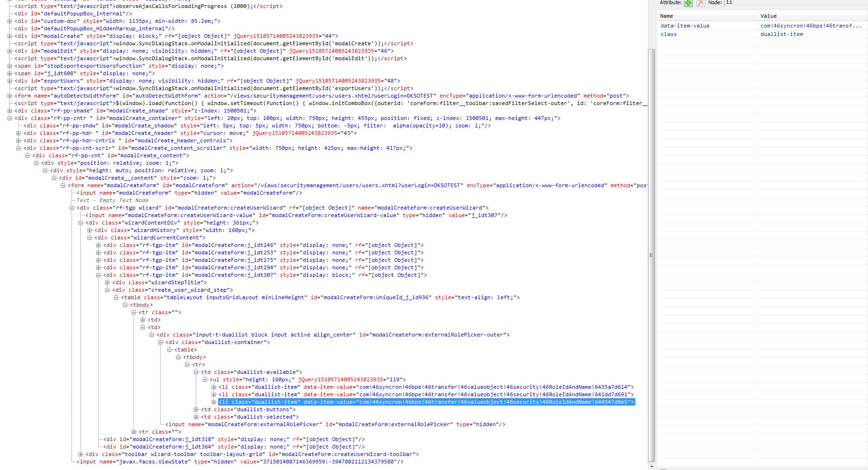This screenshot has height=470, width=868.
Task: Collapse the modalCreate_container div node
Action: (x=10, y=118)
